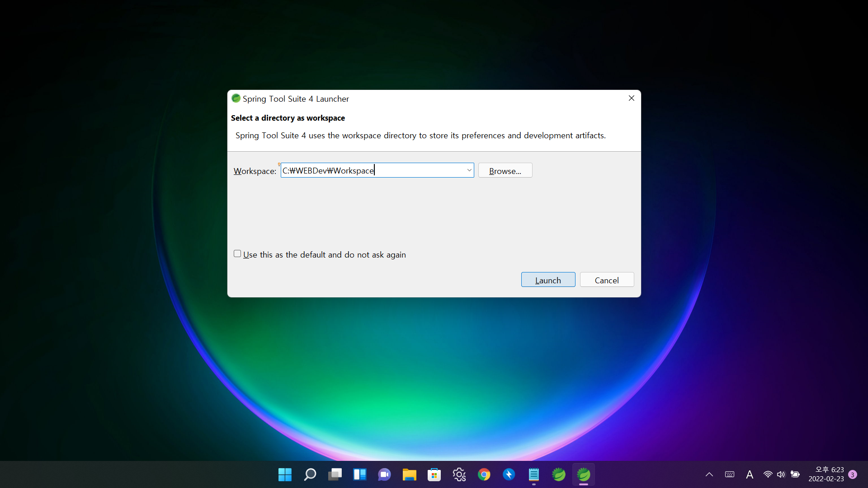
Task: Launch Google Chrome from taskbar
Action: pyautogui.click(x=484, y=474)
